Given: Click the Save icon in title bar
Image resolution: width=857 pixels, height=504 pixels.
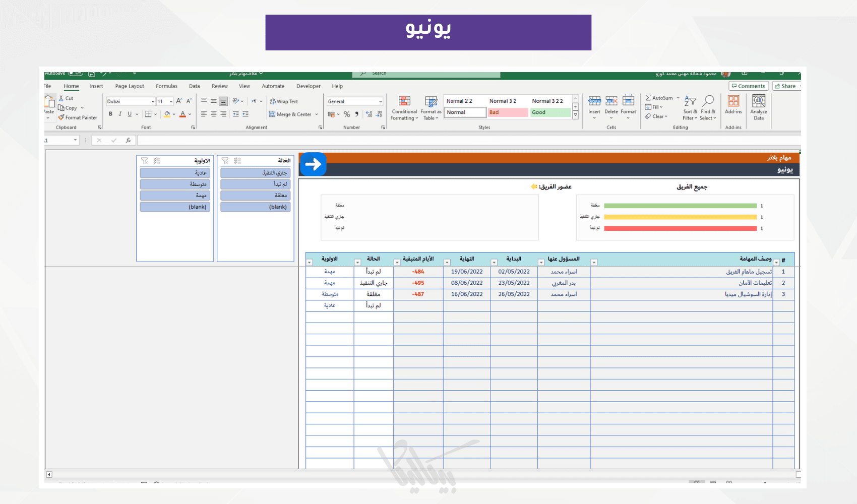Looking at the screenshot, I should [92, 74].
